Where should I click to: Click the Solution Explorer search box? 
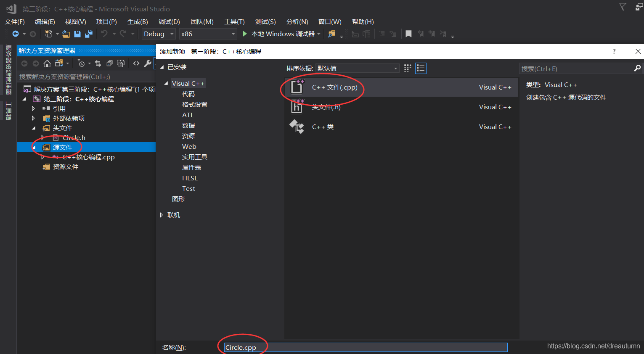tap(86, 77)
